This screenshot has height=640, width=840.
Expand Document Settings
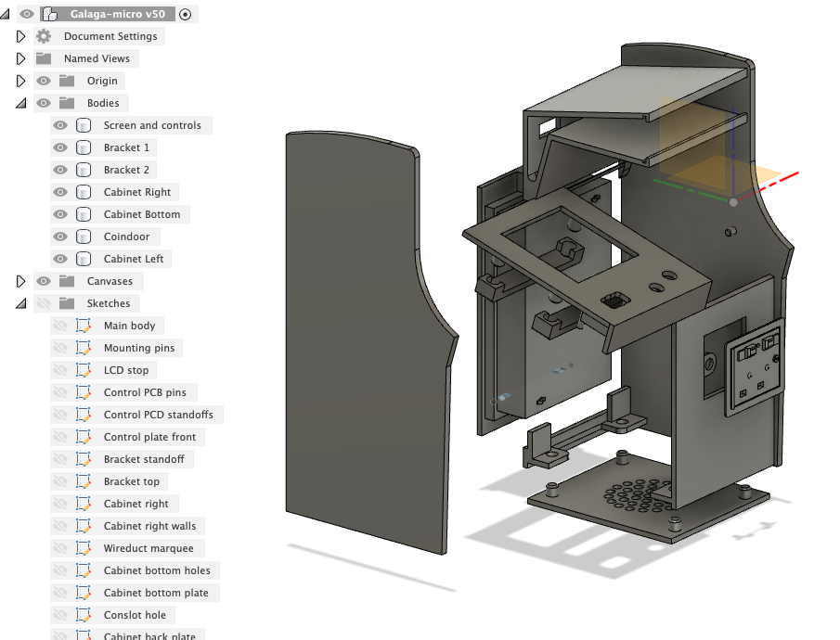(21, 36)
